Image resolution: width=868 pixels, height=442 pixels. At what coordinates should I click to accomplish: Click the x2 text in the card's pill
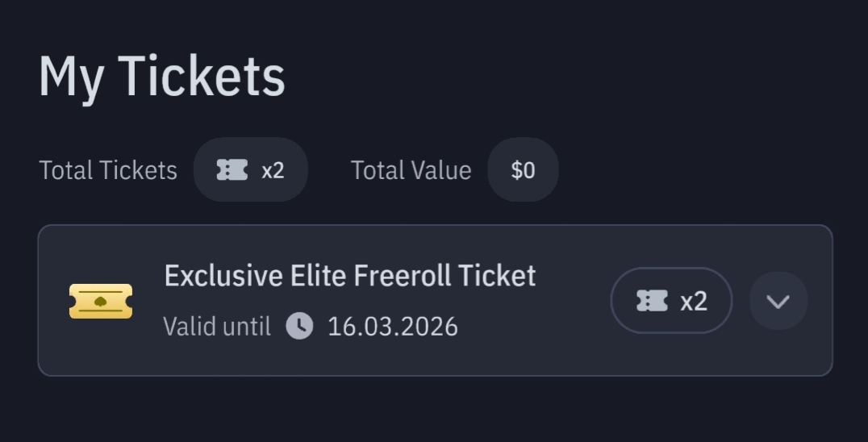[694, 301]
